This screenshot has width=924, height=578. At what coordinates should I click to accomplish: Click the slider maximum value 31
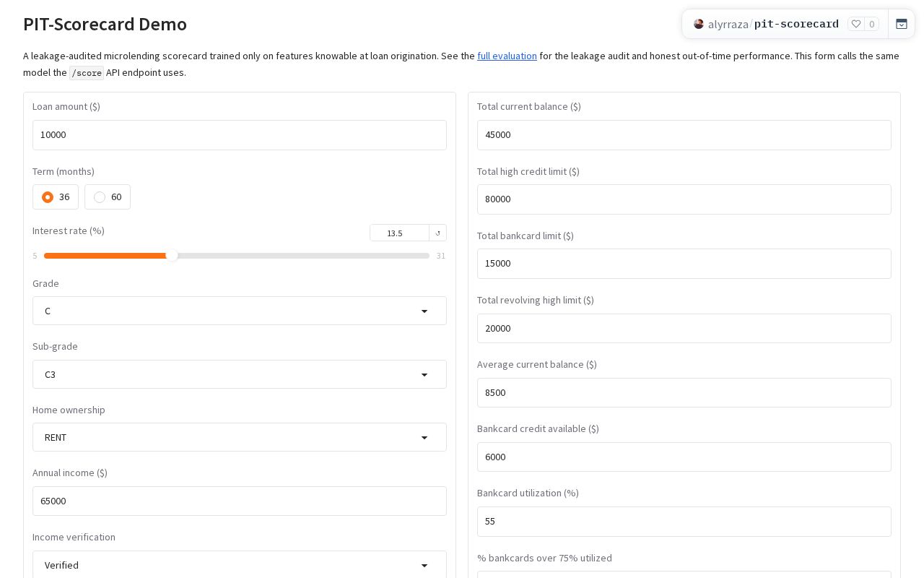441,256
